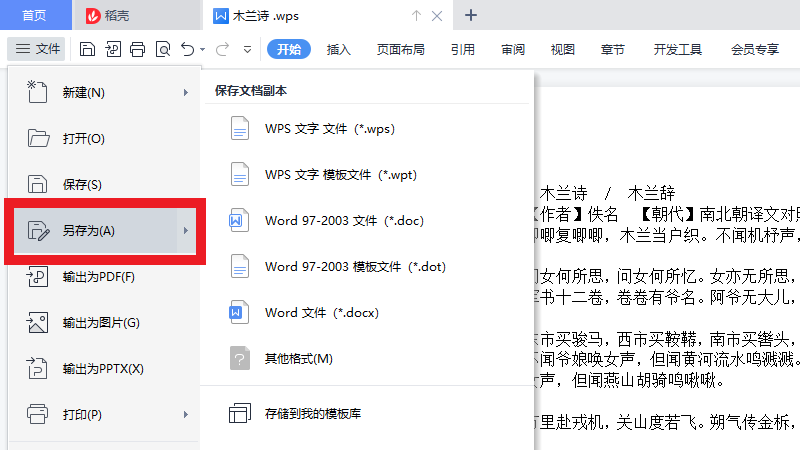Expand the 新建(N) submenu arrow
The width and height of the screenshot is (800, 450).
(x=185, y=93)
